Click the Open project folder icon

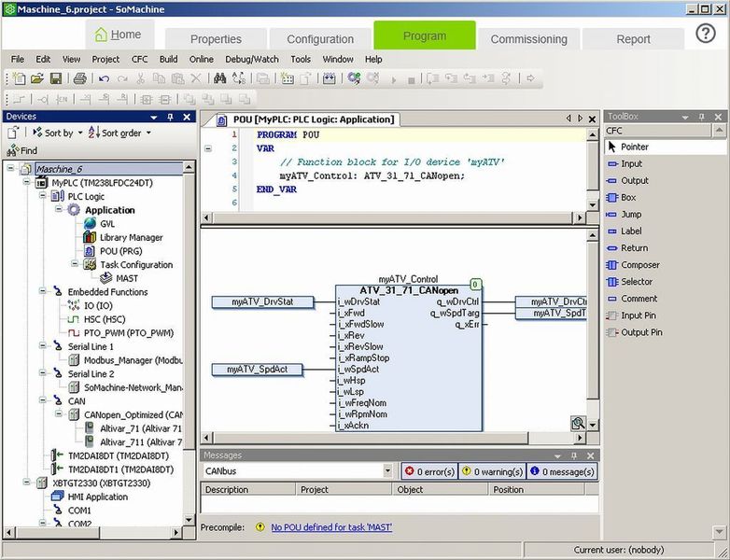pos(37,78)
